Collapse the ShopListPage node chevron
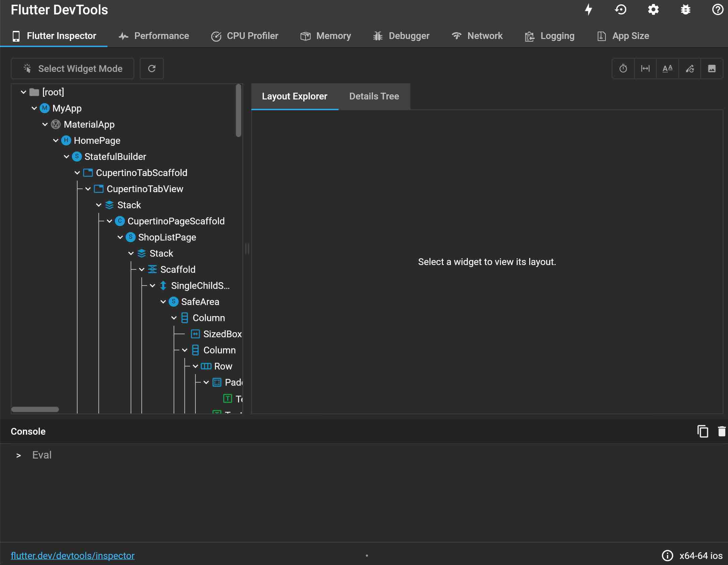 click(120, 237)
